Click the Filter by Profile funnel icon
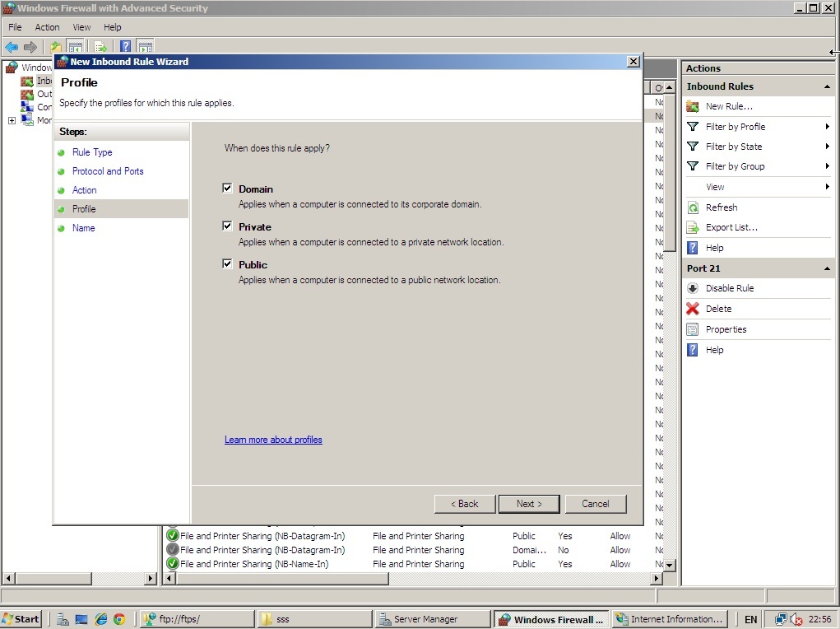 pyautogui.click(x=693, y=127)
